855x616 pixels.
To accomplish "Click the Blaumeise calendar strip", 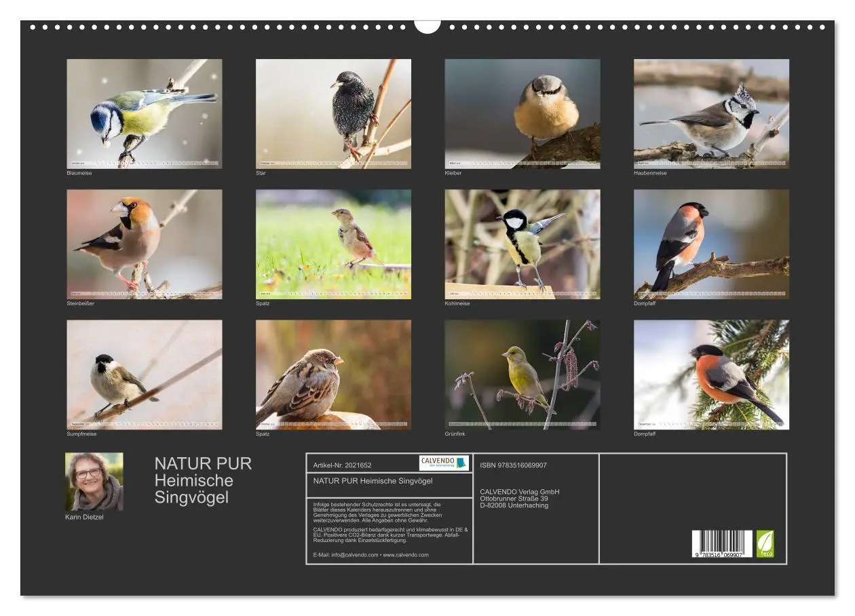I will pos(144,163).
